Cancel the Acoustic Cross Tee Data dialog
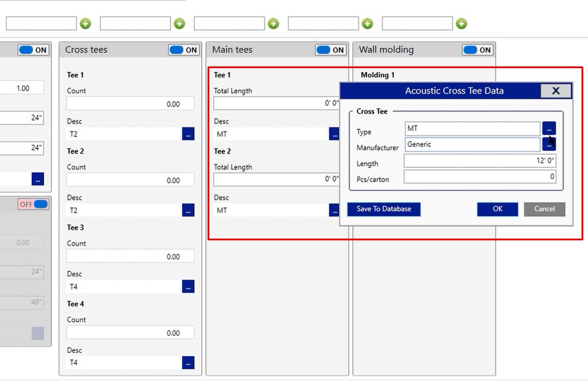This screenshot has height=389, width=588. 544,209
